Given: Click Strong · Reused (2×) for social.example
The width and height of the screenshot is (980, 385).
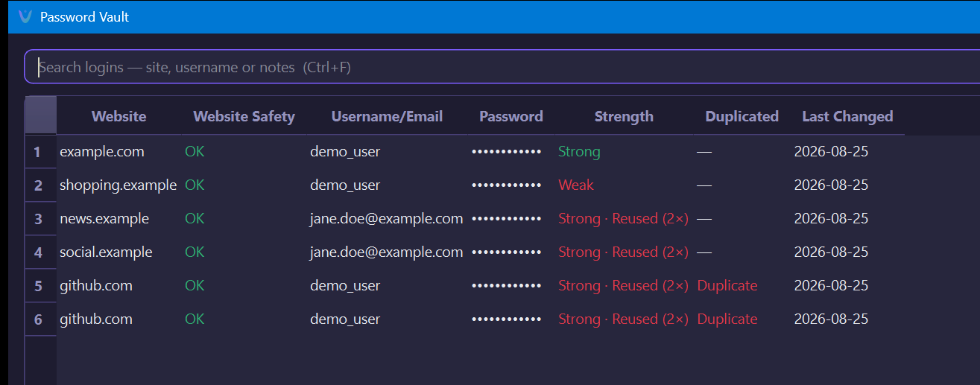Looking at the screenshot, I should [x=624, y=252].
